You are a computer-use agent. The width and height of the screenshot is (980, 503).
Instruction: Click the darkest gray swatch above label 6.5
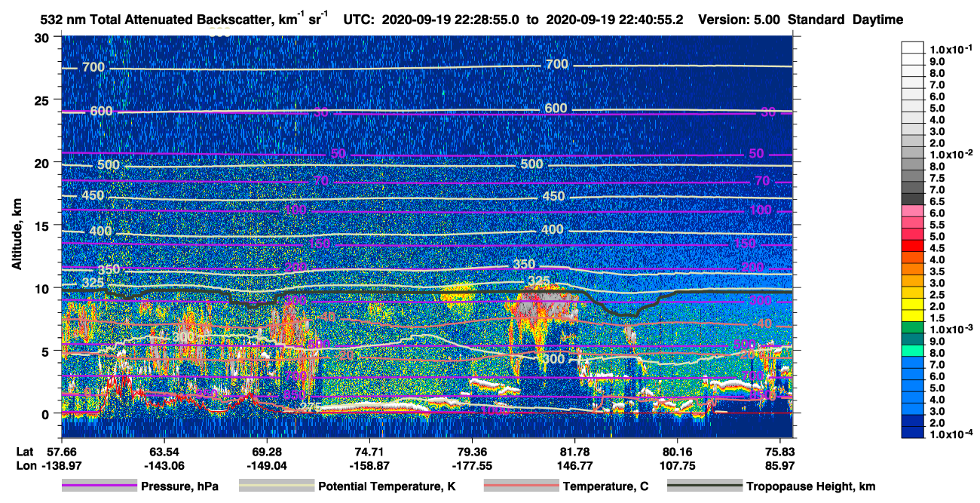click(913, 198)
